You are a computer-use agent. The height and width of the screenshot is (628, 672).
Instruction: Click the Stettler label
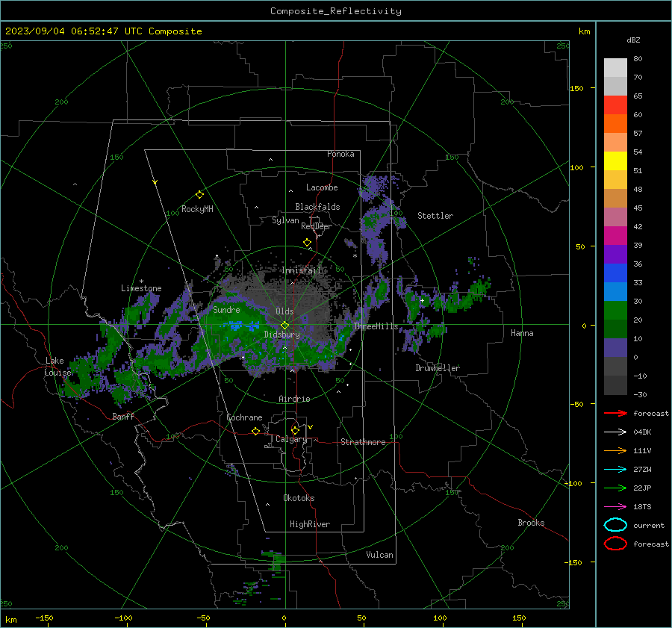pos(435,216)
